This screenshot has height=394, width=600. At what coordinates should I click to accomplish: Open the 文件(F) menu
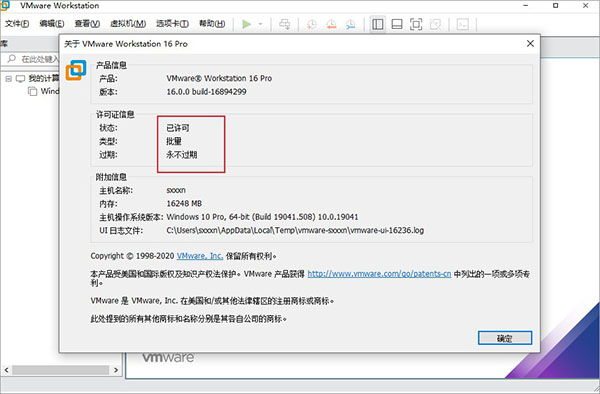point(17,24)
